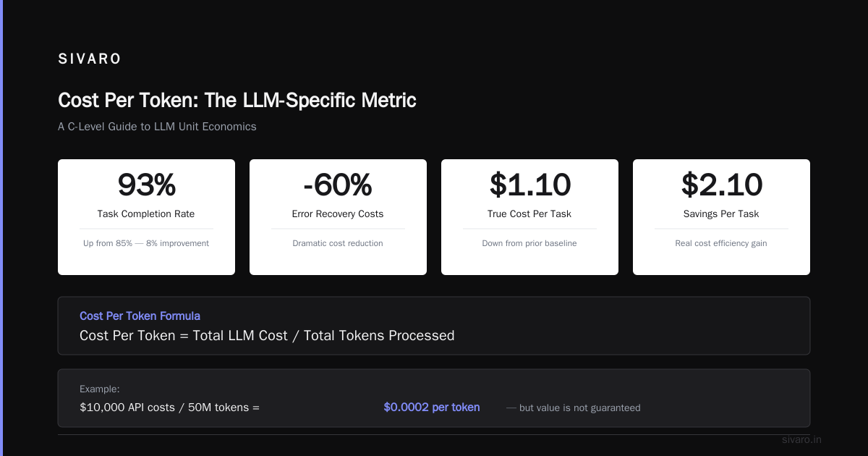868x456 pixels.
Task: Select the 'Dramatic cost reduction' caption
Action: (338, 243)
